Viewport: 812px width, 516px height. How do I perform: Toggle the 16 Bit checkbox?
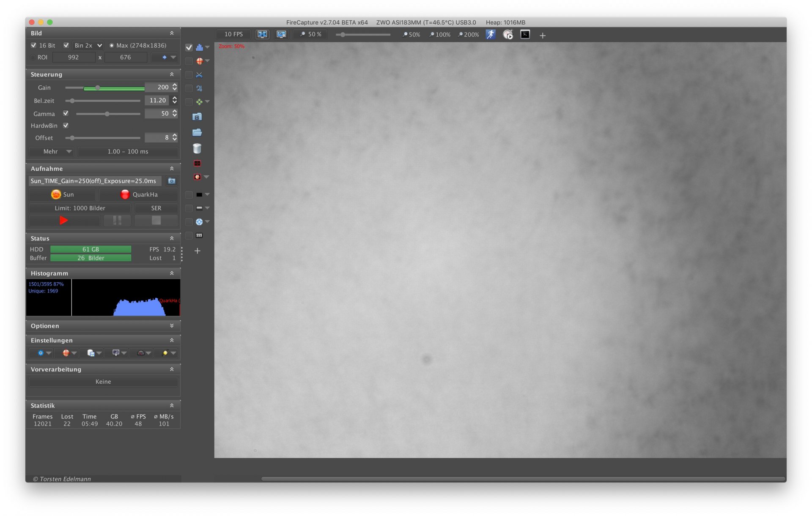[33, 45]
